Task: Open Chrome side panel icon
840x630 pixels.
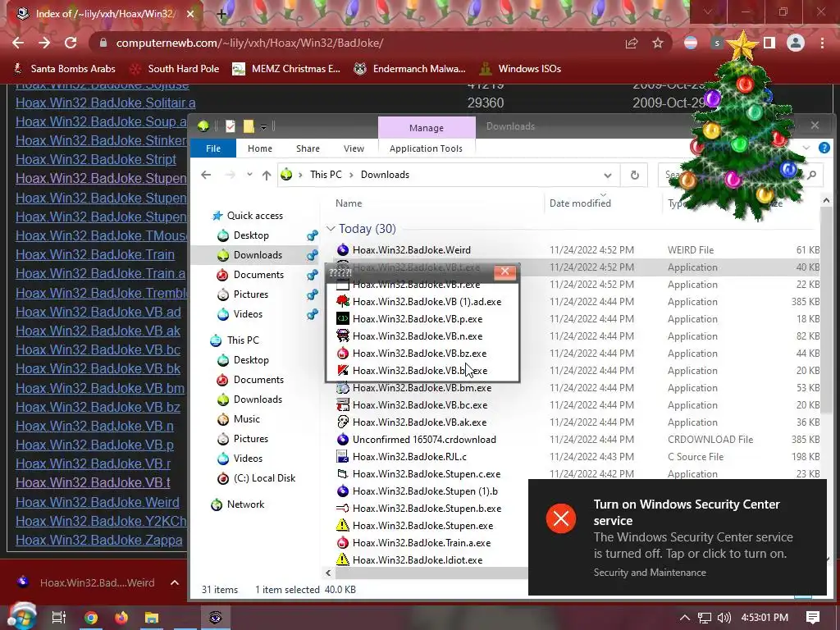Action: click(x=769, y=43)
